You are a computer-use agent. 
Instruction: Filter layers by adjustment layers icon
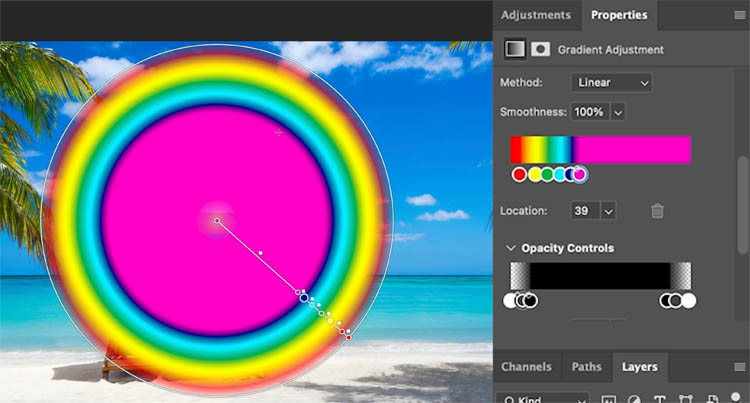click(x=634, y=400)
